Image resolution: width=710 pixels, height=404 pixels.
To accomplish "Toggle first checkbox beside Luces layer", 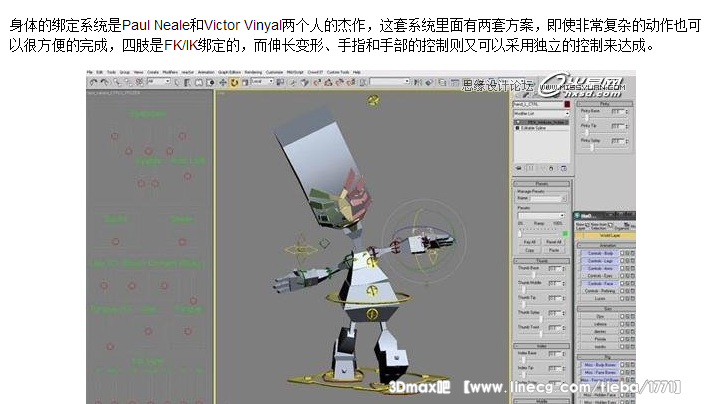I will coord(622,298).
